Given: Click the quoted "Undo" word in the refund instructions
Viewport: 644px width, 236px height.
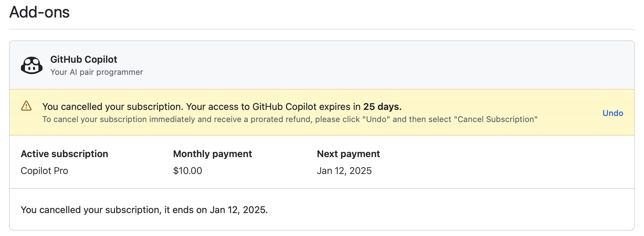Looking at the screenshot, I should click(x=376, y=119).
